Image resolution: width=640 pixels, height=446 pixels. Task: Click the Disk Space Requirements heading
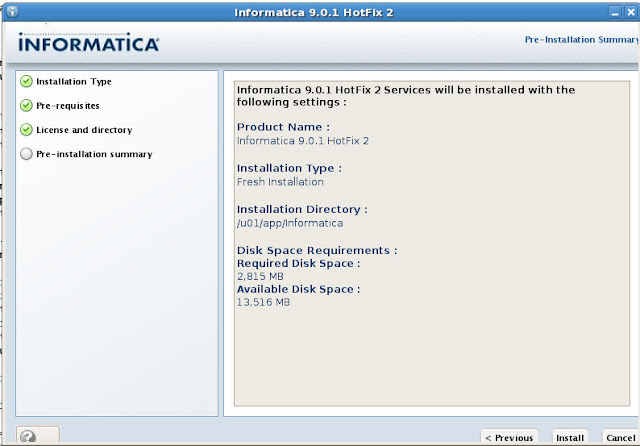pyautogui.click(x=317, y=250)
